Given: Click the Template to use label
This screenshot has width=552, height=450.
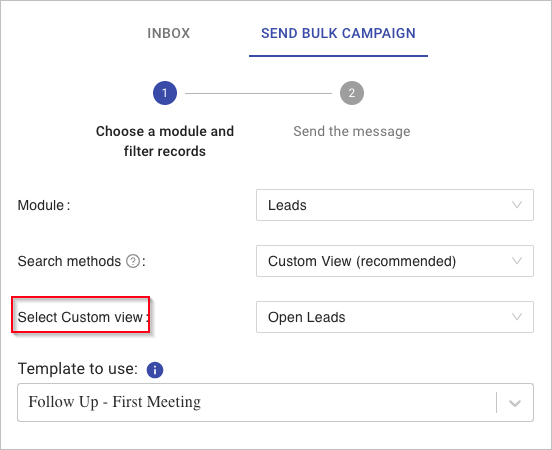Looking at the screenshot, I should coord(78,369).
